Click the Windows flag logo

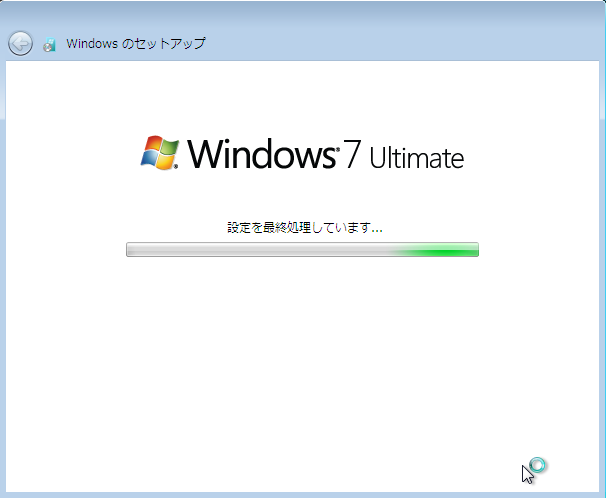[160, 153]
